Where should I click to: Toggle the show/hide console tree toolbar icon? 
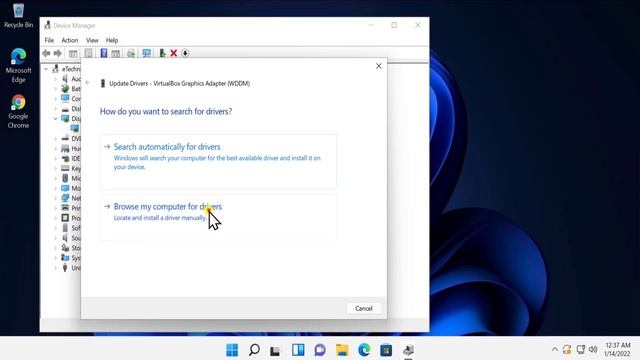coord(73,53)
